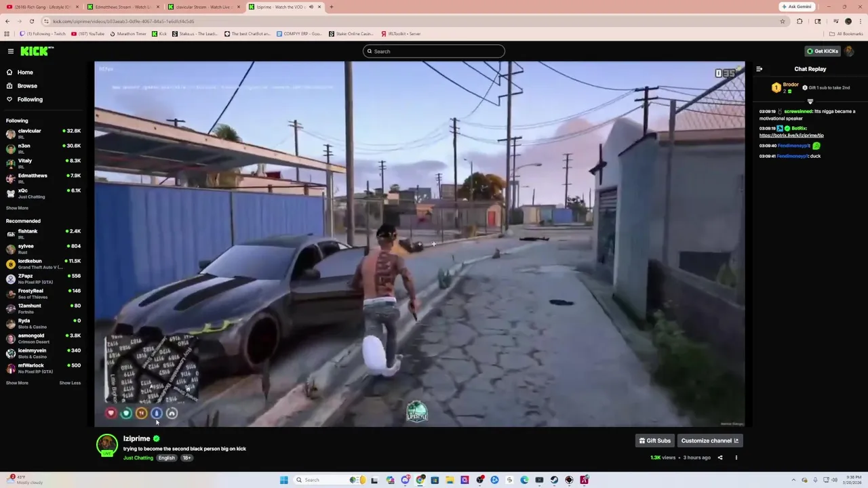The width and height of the screenshot is (868, 488).
Task: Click BotRix username in chat
Action: (x=800, y=128)
